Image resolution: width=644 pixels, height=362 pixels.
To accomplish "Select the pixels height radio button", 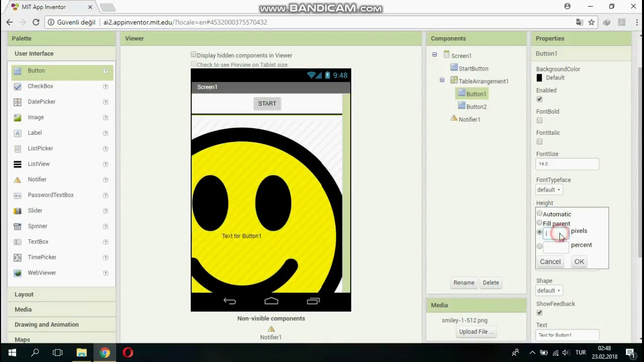I will (x=539, y=232).
